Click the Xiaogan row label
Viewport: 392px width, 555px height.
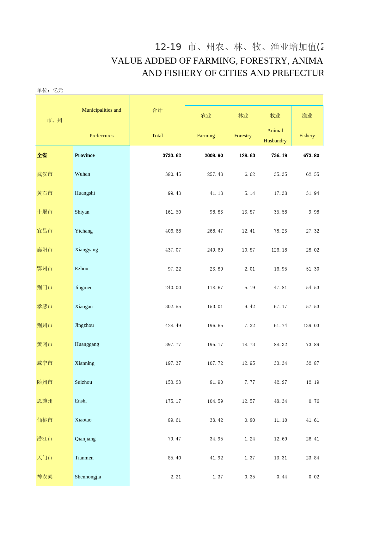[84, 307]
